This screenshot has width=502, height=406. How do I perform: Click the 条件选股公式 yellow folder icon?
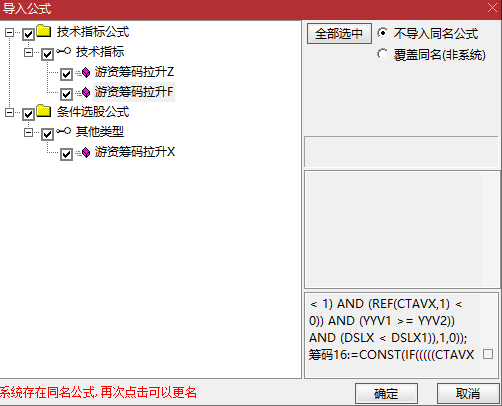click(44, 111)
